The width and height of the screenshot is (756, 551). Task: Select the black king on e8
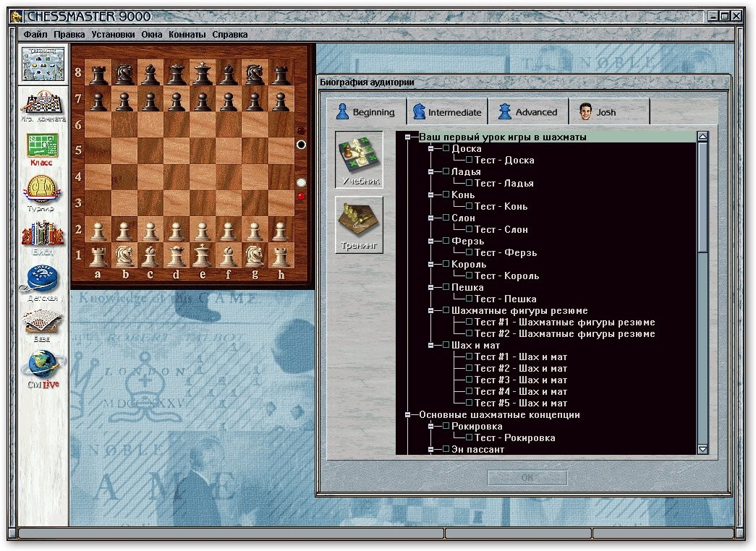point(202,73)
